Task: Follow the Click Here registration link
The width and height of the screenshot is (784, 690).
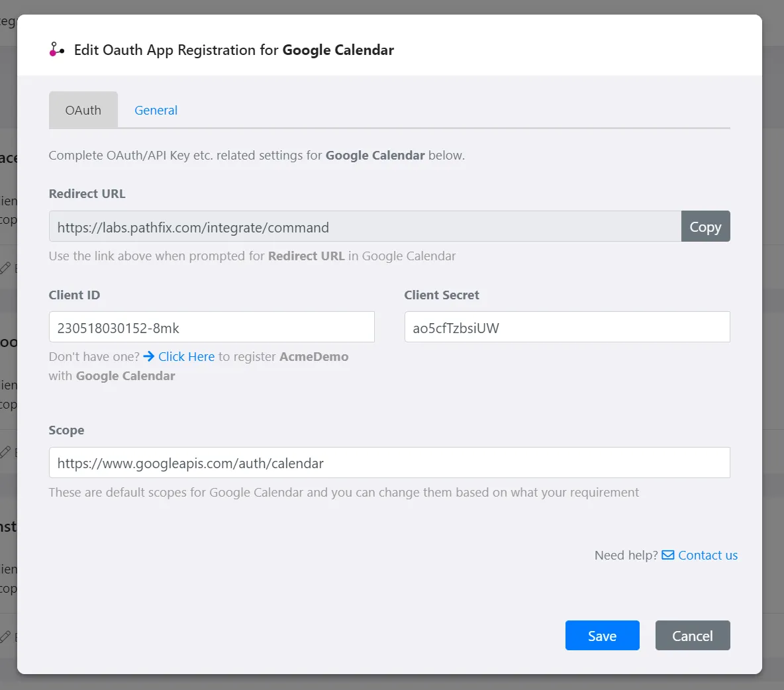Action: [x=187, y=356]
